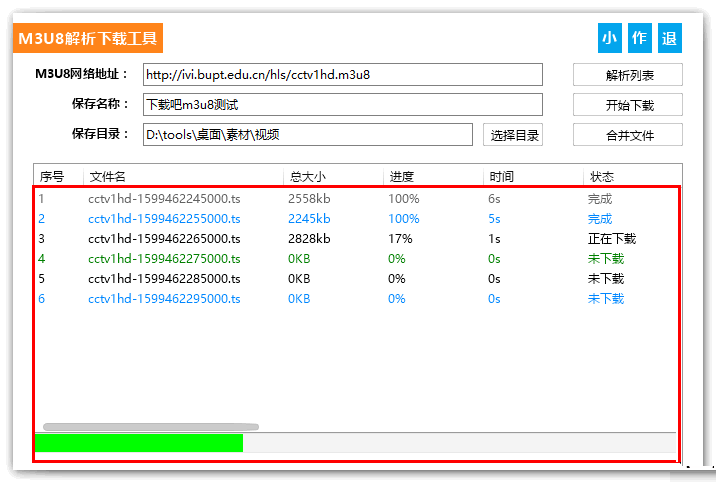Click the 2245kb size cell
Screen dimensions: 716x483
point(309,219)
